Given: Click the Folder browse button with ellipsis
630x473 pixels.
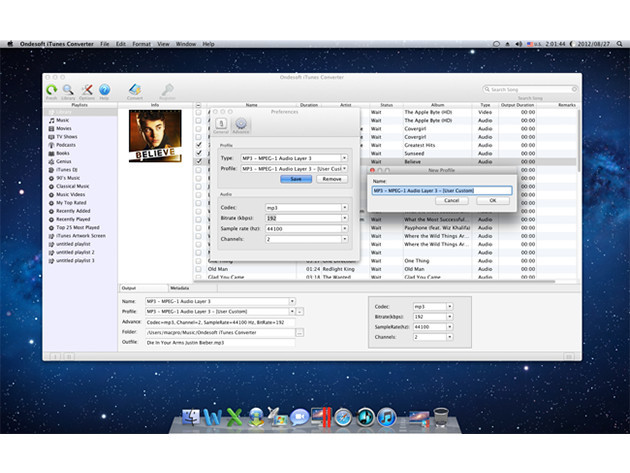Looking at the screenshot, I should tap(299, 332).
